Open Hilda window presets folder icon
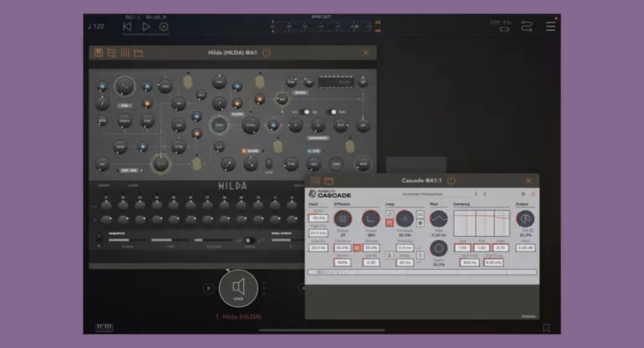 (138, 53)
